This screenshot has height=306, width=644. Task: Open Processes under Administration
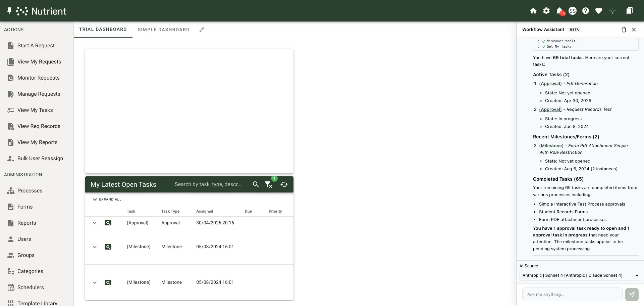click(37, 191)
